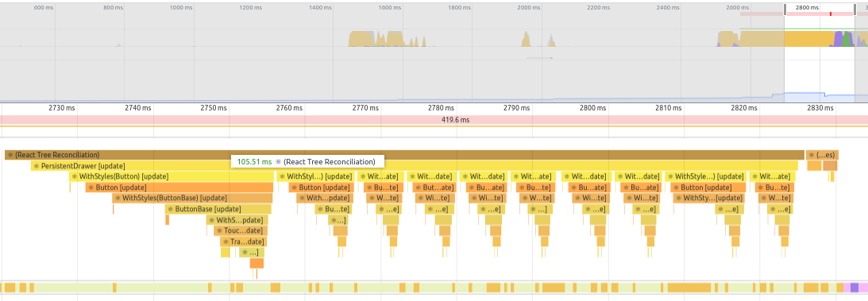Click the 2770 ms ruler label
This screenshot has height=301, width=868.
[365, 108]
